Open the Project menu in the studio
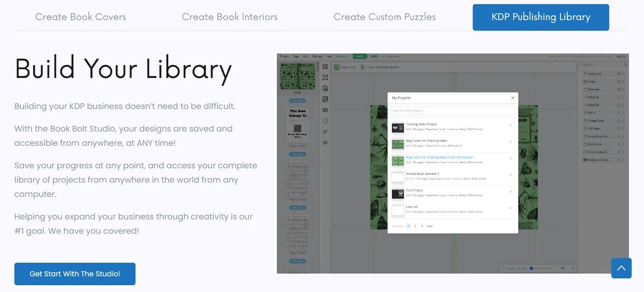 pyautogui.click(x=284, y=56)
